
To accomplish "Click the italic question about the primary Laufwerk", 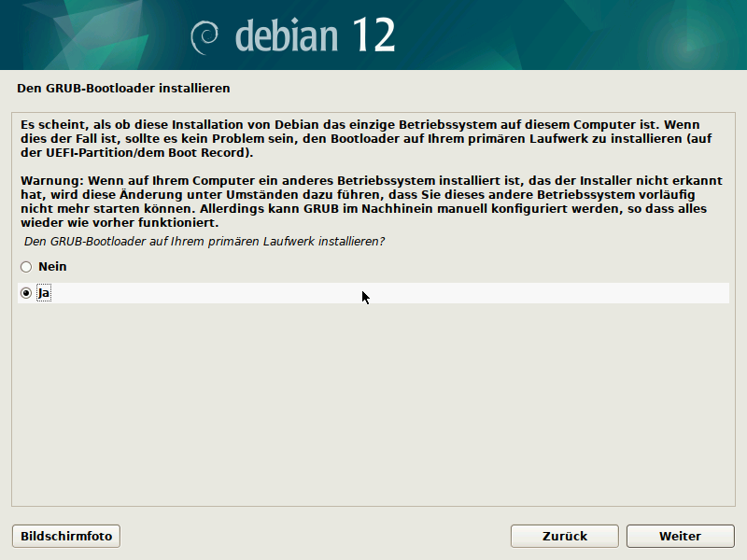I will tap(204, 242).
